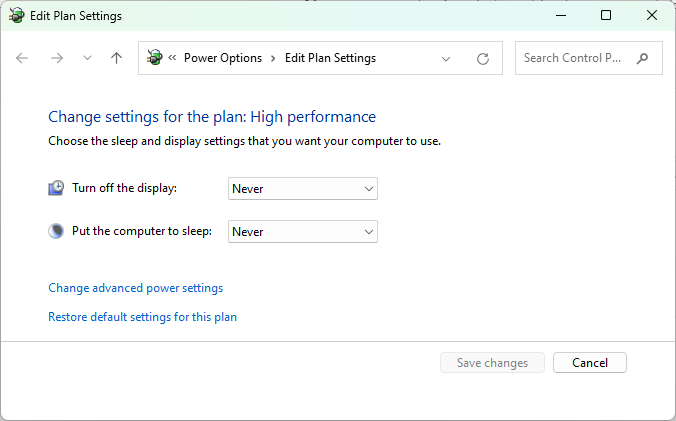Screen dimensions: 676x421
Task: Click the forward navigation arrow
Action: (x=57, y=58)
